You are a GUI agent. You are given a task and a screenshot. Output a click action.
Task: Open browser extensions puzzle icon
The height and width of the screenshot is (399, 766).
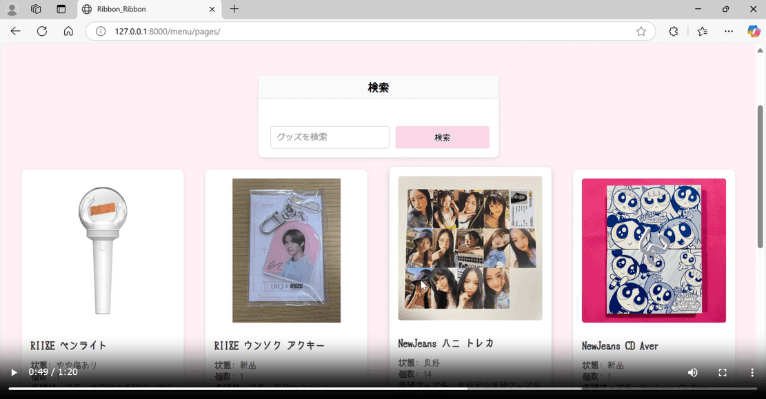pos(673,31)
